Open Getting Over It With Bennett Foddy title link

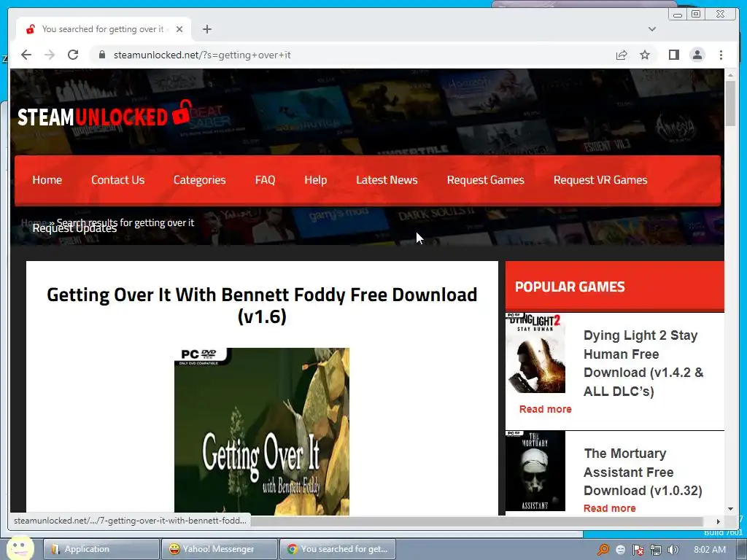[x=262, y=306]
